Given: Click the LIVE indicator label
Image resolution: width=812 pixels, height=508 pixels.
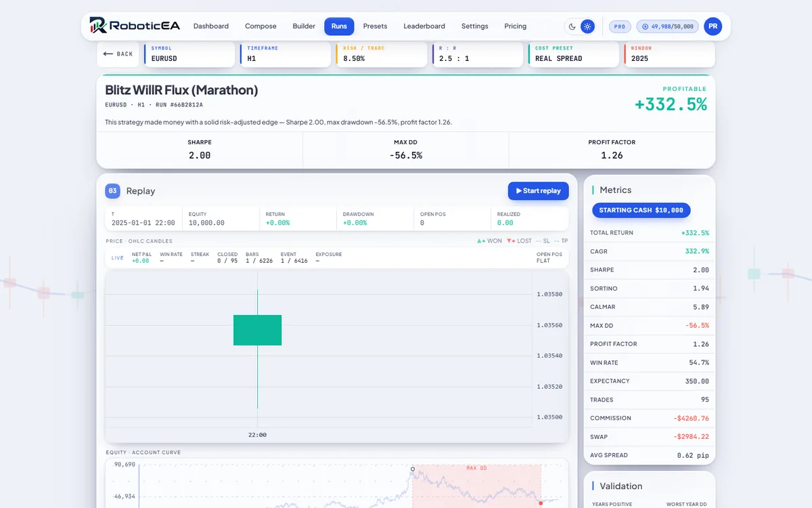Looking at the screenshot, I should pos(118,258).
